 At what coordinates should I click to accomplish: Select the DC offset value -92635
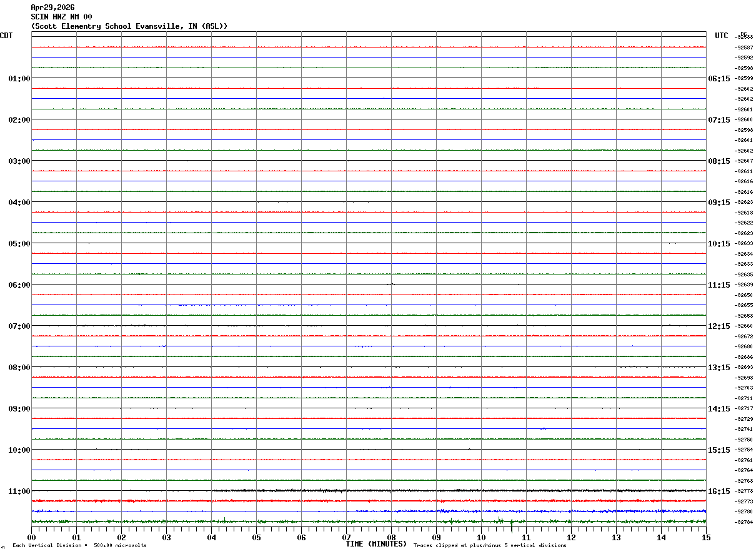(x=744, y=274)
